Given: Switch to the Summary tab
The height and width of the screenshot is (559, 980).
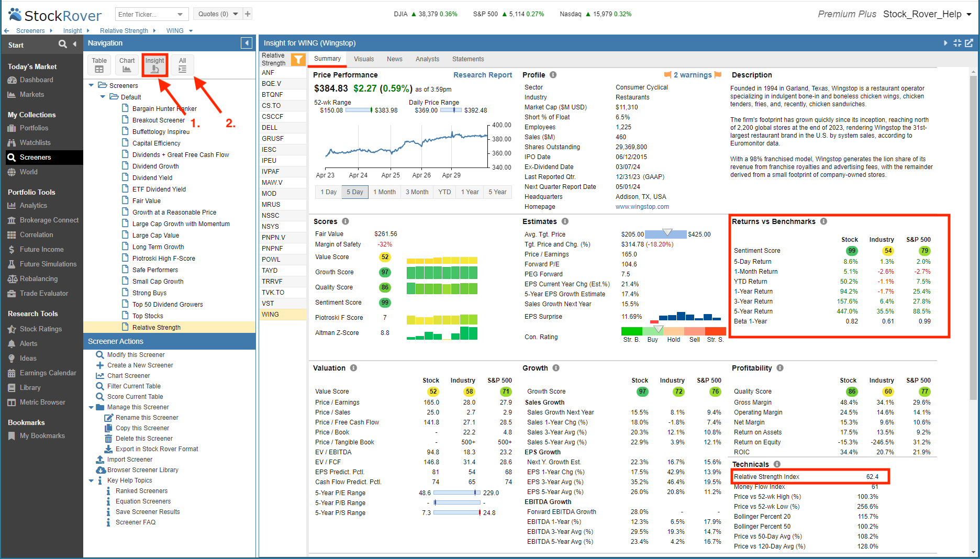Looking at the screenshot, I should pos(327,59).
